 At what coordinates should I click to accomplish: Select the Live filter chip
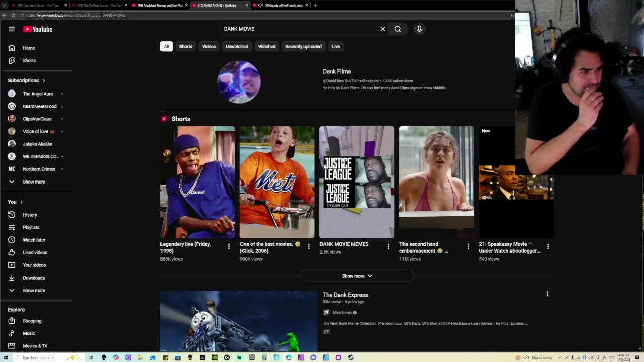click(336, 46)
